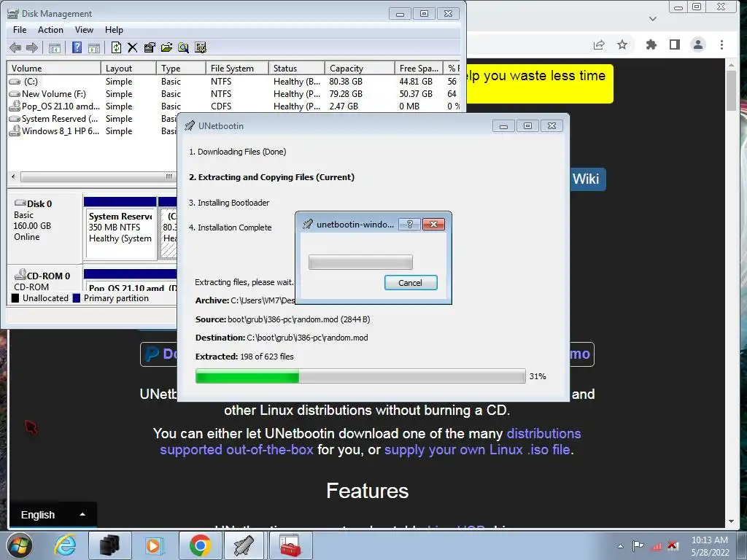Follow 'distributions' link on the webpage
This screenshot has width=747, height=560.
[x=543, y=433]
